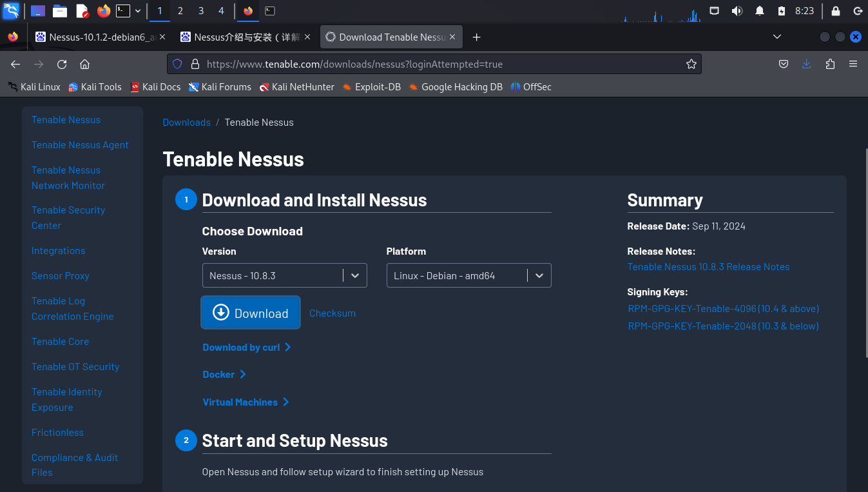Open the Exploit-DB bookmark
Screen dimensions: 868x492
[371, 86]
